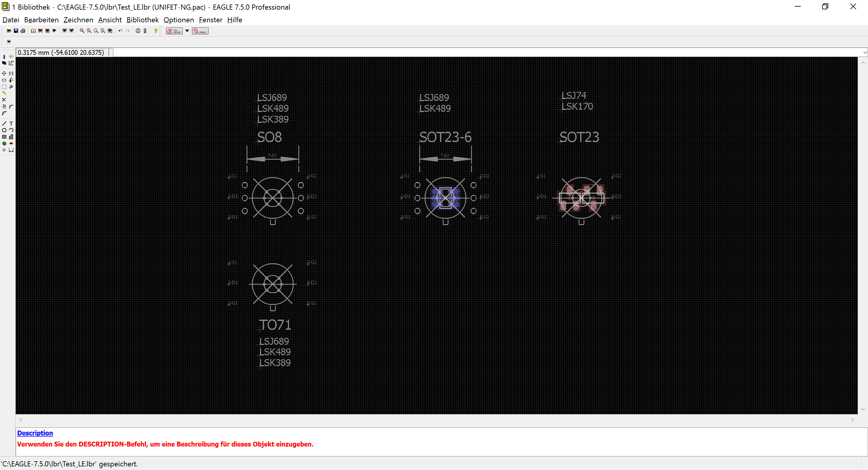Open the Ansicht menu
The height and width of the screenshot is (470, 868).
[x=110, y=20]
